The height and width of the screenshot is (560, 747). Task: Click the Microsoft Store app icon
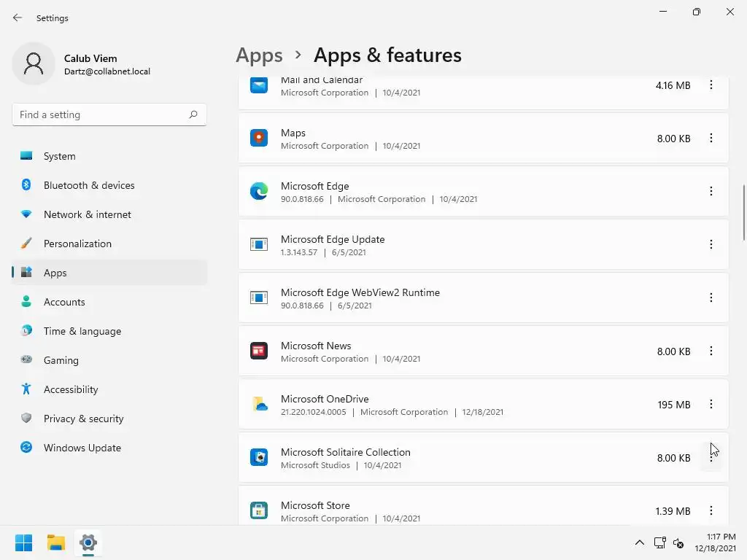coord(259,511)
